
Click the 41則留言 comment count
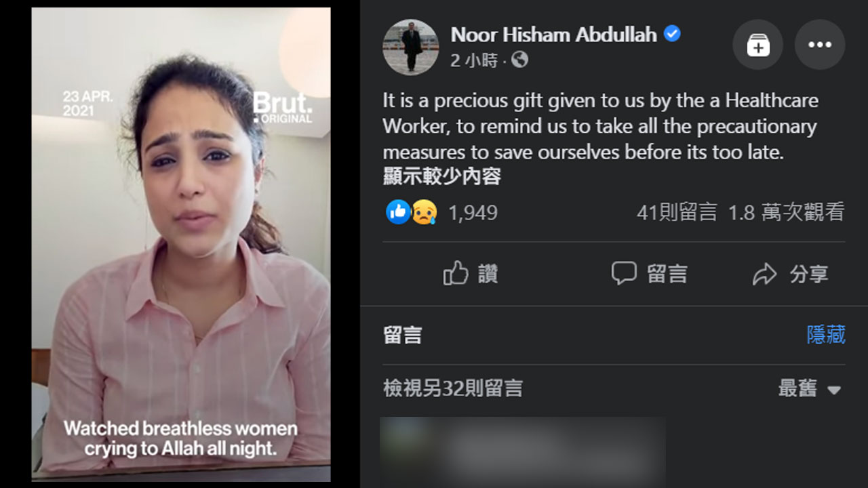(x=677, y=212)
